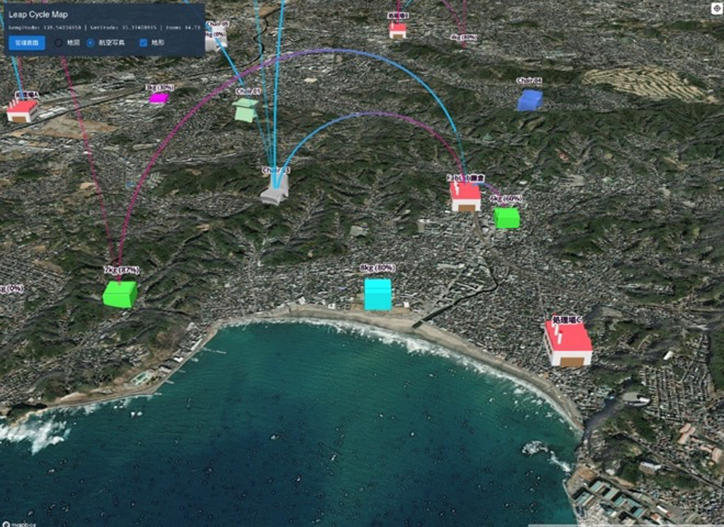This screenshot has height=527, width=724.
Task: Click the magenta box marker near the railway
Action: point(158,98)
